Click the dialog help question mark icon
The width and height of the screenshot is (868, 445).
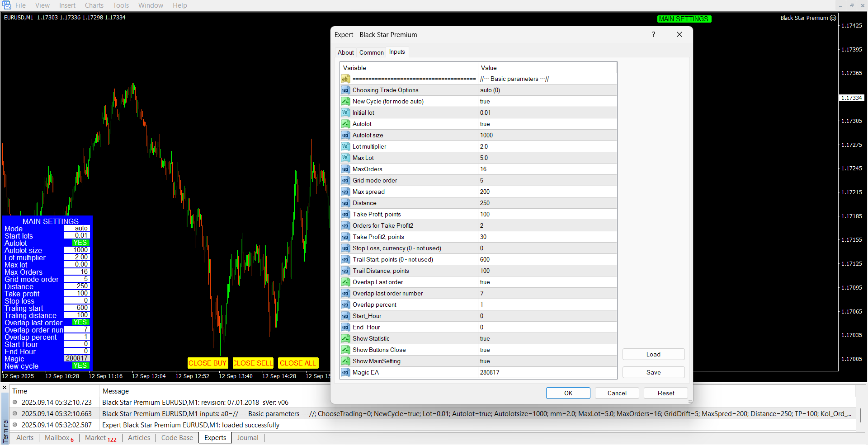pyautogui.click(x=653, y=35)
